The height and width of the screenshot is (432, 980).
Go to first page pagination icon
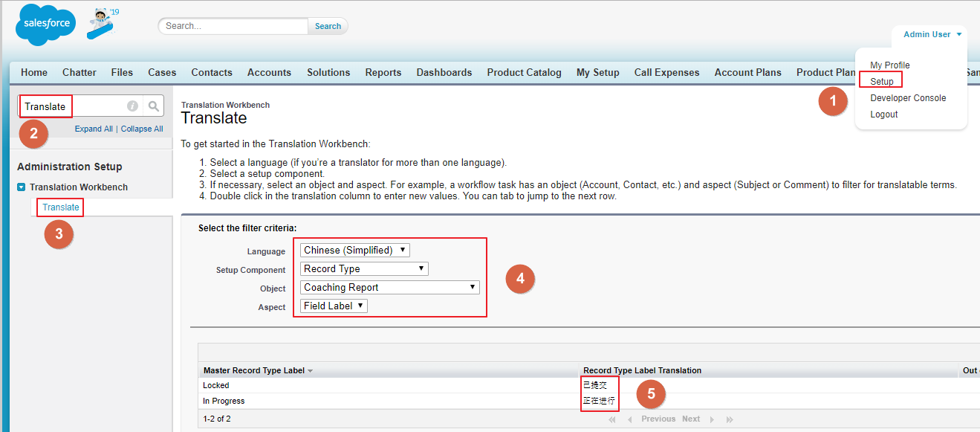(612, 419)
